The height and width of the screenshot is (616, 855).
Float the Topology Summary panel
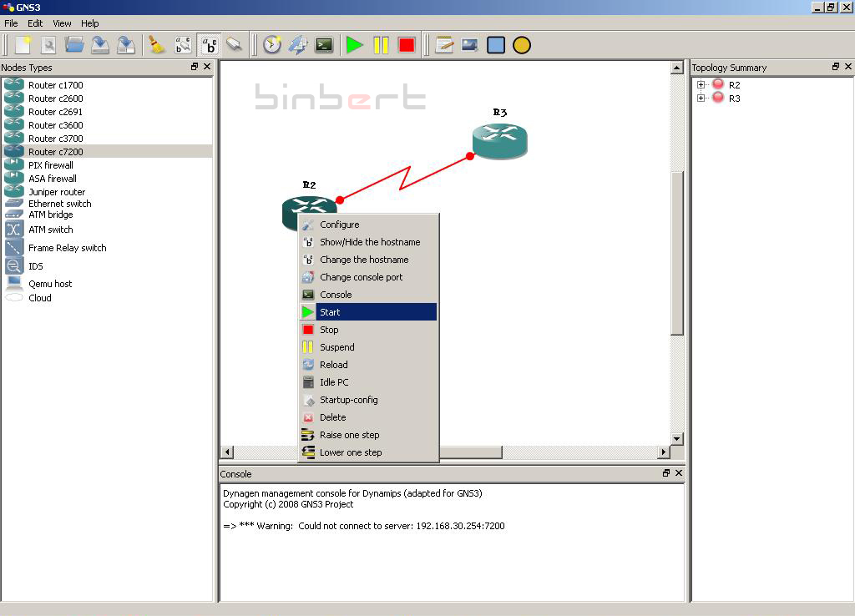835,67
